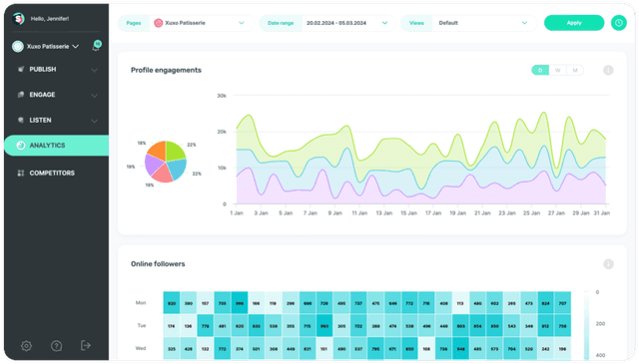Click the '325' cell in Wed row
The height and width of the screenshot is (364, 639).
[x=172, y=348]
